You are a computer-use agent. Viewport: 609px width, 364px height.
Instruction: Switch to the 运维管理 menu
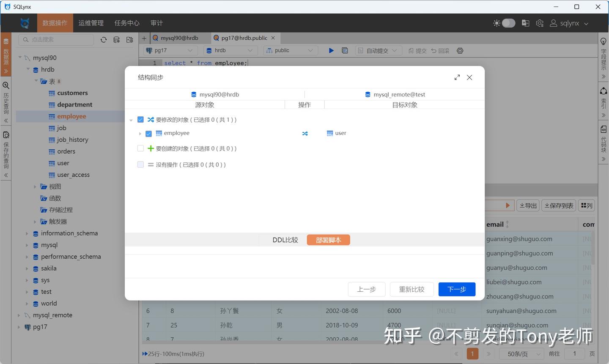(x=91, y=23)
